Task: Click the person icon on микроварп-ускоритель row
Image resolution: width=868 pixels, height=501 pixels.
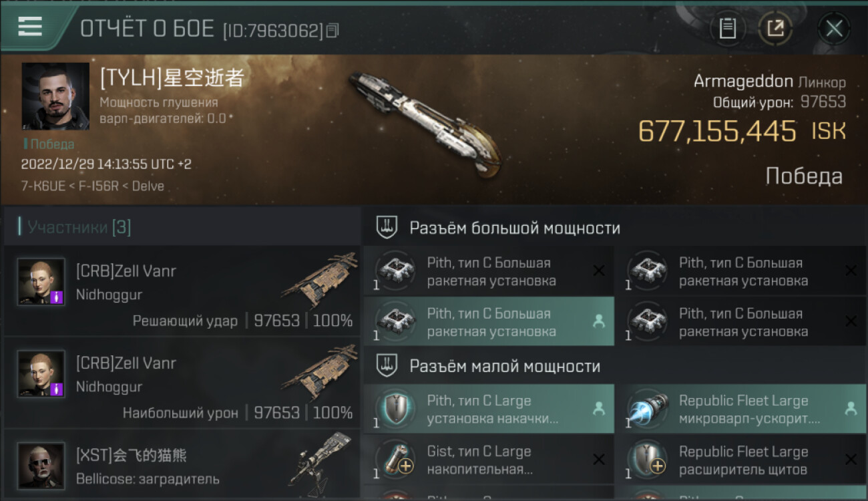Action: [851, 409]
